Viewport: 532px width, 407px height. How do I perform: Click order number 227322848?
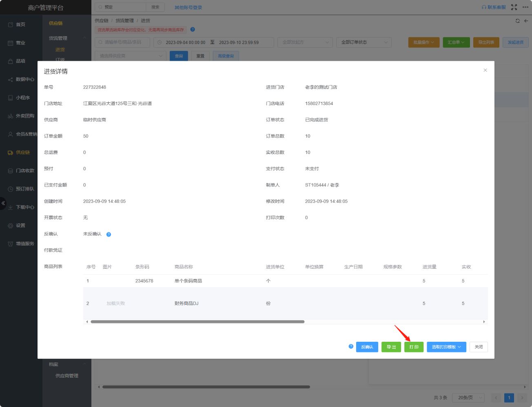tap(95, 87)
